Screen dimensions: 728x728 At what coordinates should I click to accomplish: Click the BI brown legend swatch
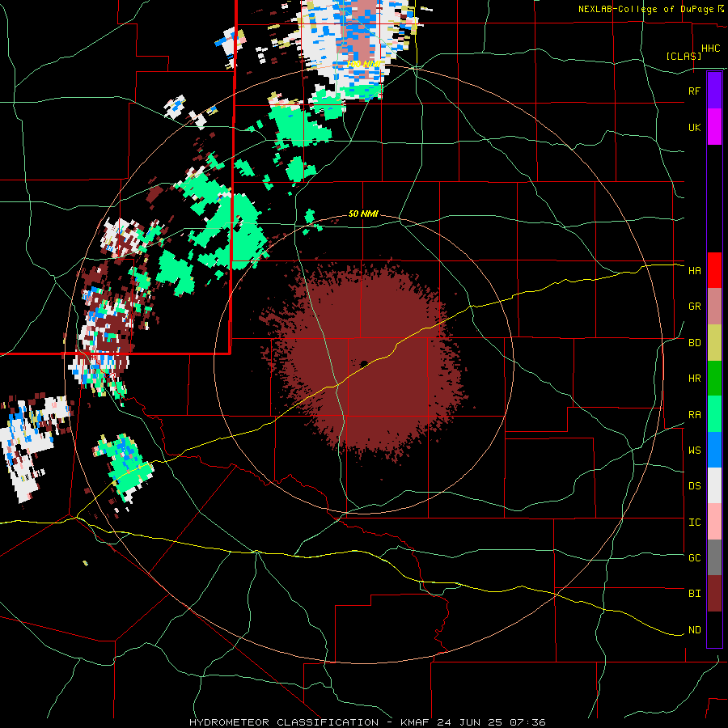(x=714, y=594)
